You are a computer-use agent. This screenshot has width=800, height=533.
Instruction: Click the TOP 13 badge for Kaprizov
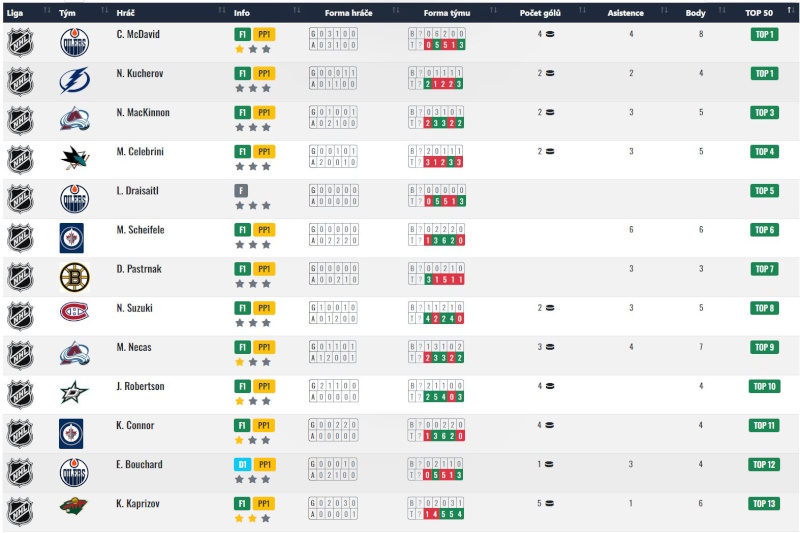764,504
